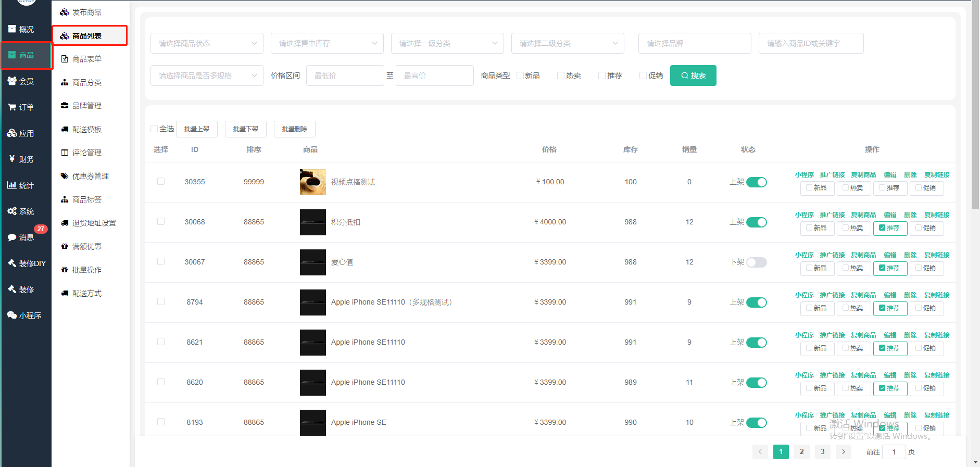Select the 商品 sidebar menu item

coord(26,55)
